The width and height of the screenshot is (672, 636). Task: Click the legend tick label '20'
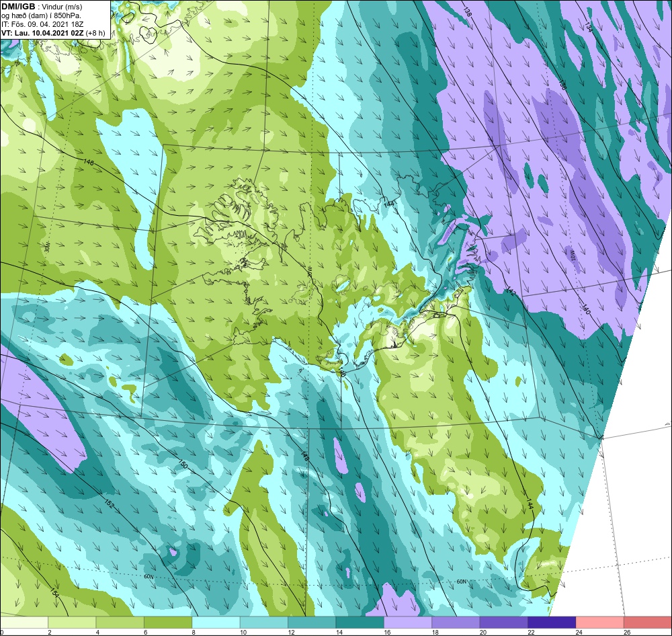[483, 632]
